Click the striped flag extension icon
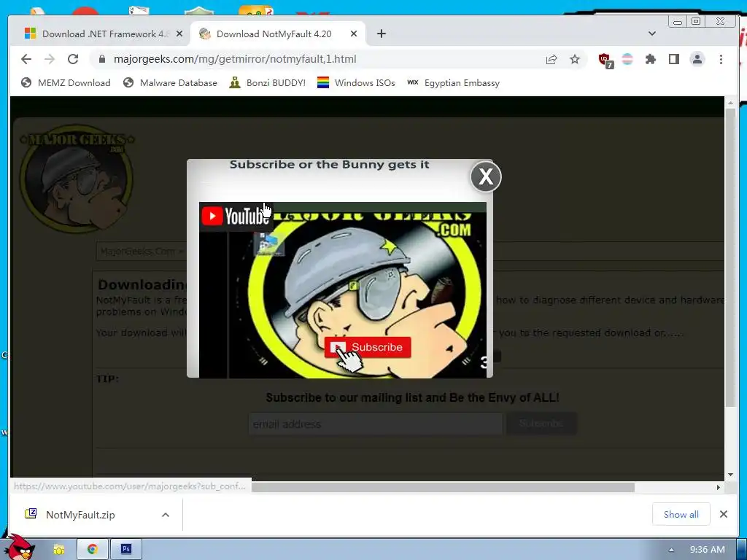 click(627, 59)
